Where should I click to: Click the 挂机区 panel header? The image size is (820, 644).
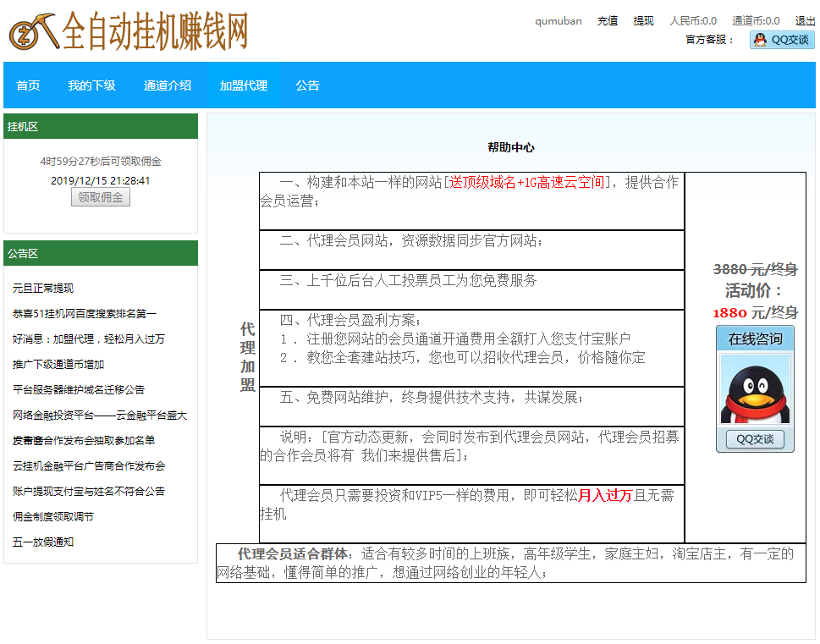[101, 126]
